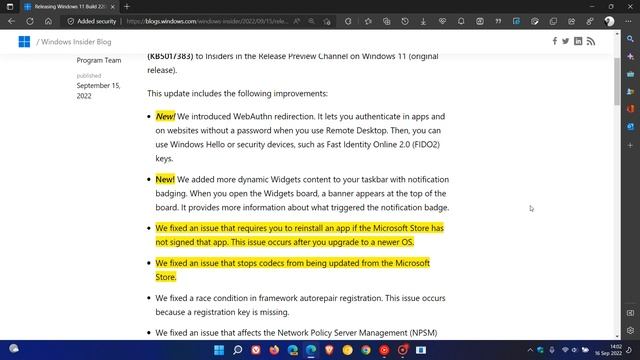Open browsing History panel
The height and width of the screenshot is (360, 640).
click(405, 21)
